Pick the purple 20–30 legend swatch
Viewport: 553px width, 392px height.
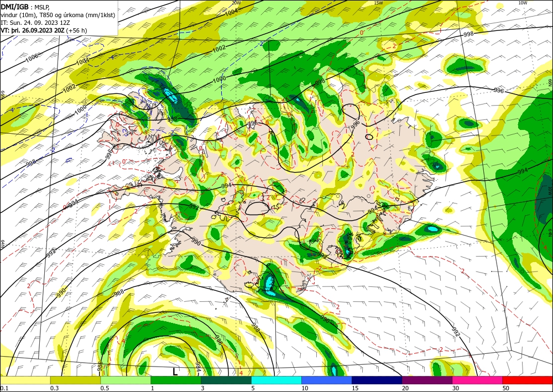point(427,380)
